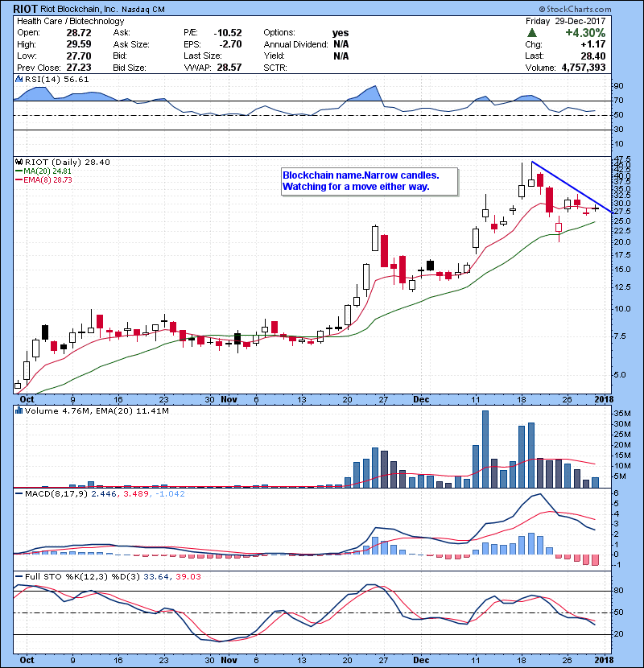Click the tallest volume bar in the Volume panel
The image size is (644, 668).
pyautogui.click(x=485, y=449)
